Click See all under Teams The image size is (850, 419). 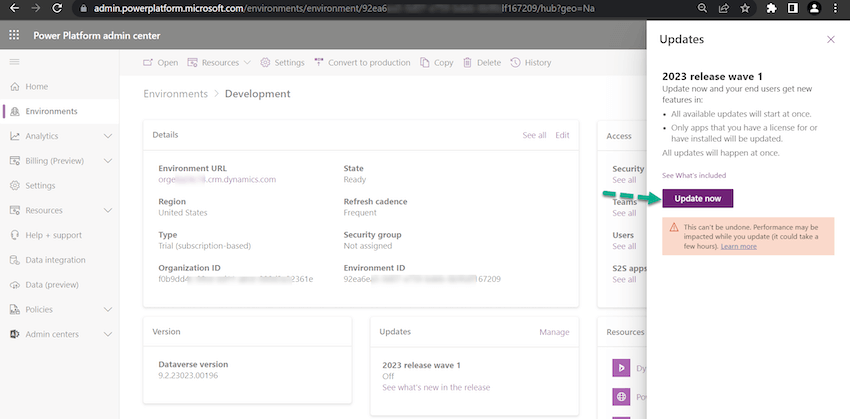(x=624, y=213)
